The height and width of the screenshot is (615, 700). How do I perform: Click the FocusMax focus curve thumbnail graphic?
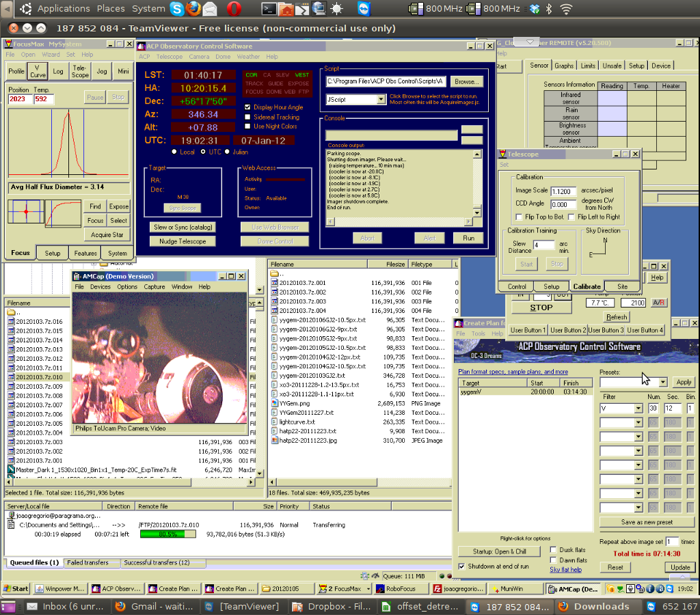pos(63,213)
